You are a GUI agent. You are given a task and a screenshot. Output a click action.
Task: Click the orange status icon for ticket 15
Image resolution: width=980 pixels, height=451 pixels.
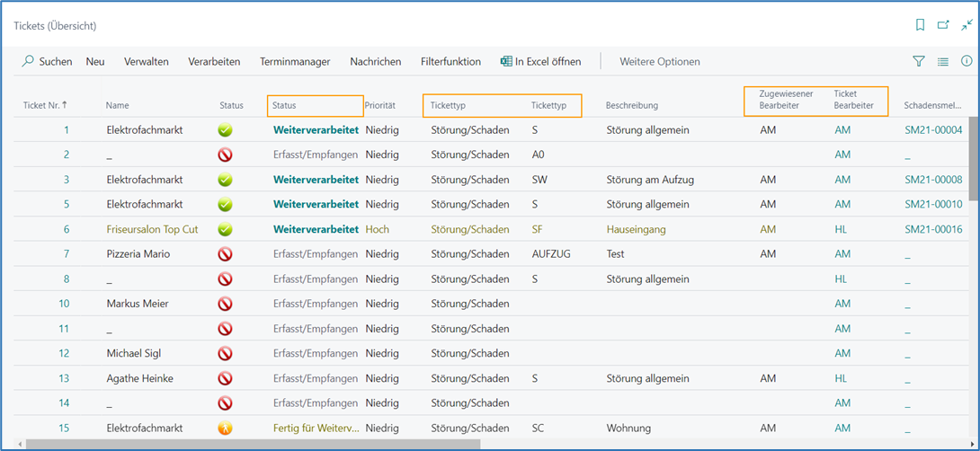point(226,429)
